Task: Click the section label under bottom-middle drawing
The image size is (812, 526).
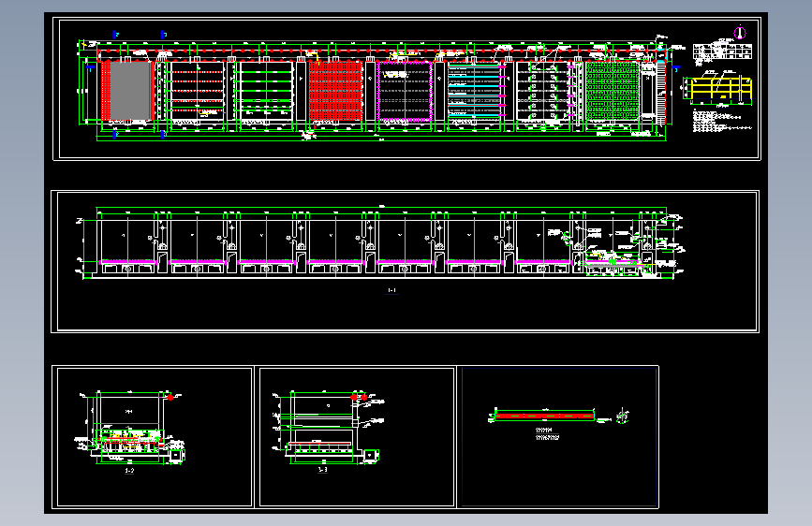Action: coord(322,470)
